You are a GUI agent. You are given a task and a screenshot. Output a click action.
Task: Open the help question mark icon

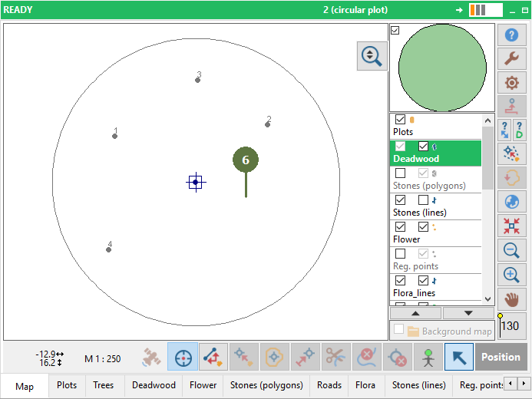511,35
